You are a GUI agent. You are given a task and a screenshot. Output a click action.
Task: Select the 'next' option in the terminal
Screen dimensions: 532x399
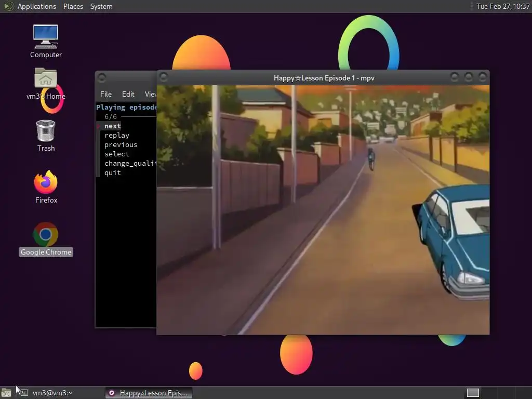tap(113, 126)
